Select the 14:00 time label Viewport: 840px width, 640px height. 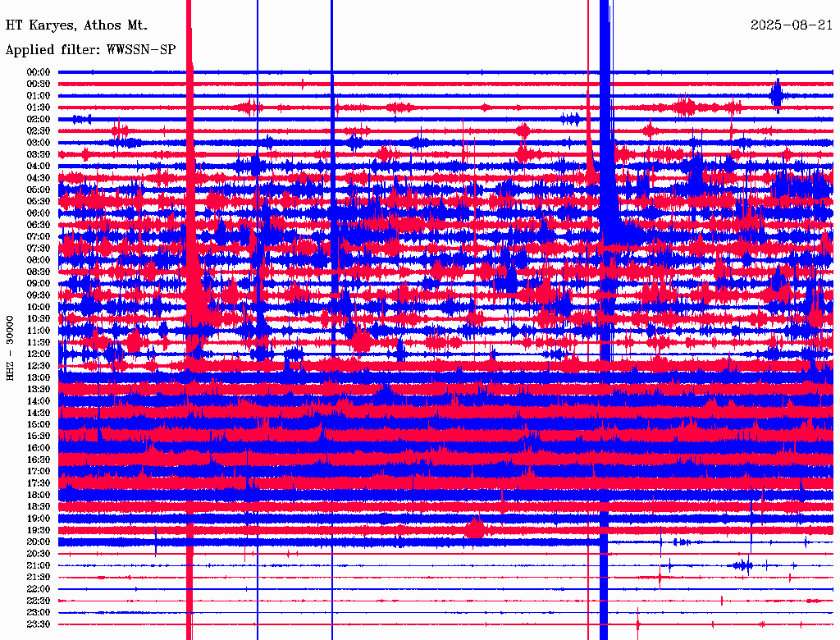(x=39, y=401)
